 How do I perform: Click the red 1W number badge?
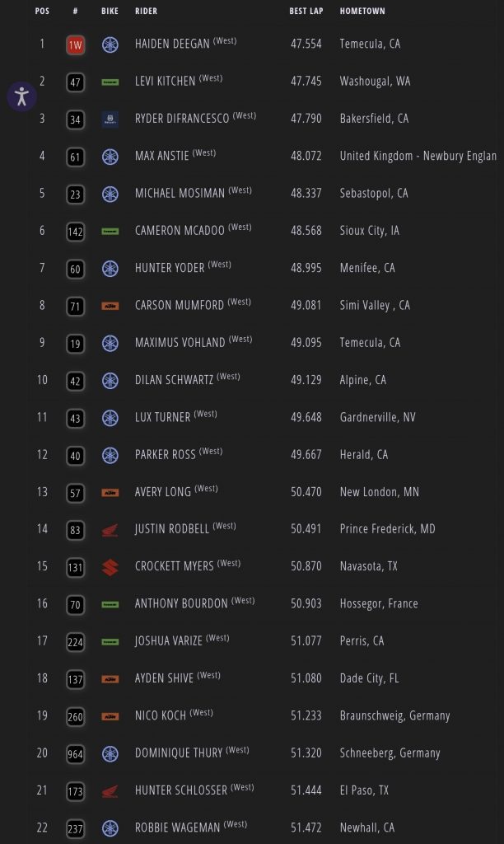coord(75,45)
